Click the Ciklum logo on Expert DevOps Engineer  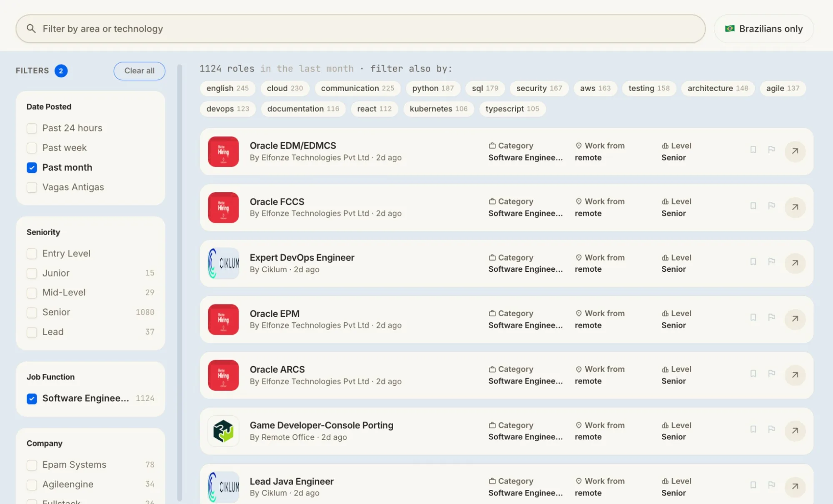pos(223,263)
